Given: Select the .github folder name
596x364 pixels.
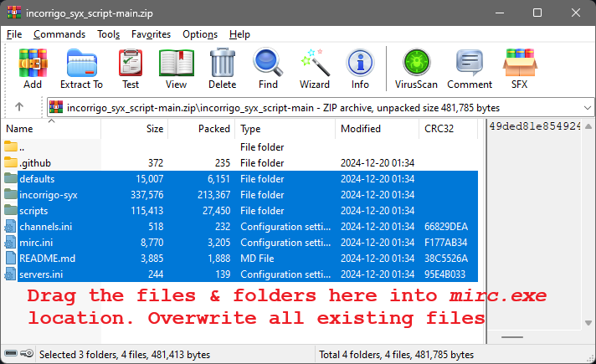Looking at the screenshot, I should pos(35,163).
